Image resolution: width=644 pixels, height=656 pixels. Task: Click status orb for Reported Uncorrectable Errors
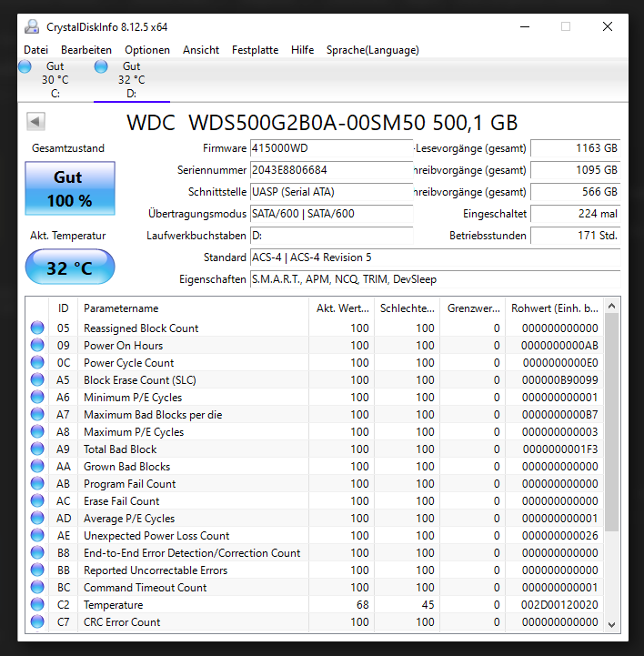click(x=37, y=570)
